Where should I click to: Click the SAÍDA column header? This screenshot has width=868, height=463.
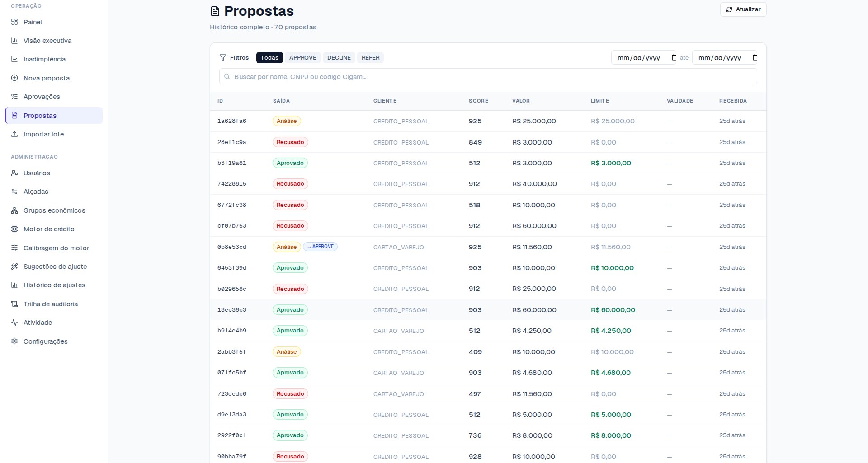[x=281, y=101]
